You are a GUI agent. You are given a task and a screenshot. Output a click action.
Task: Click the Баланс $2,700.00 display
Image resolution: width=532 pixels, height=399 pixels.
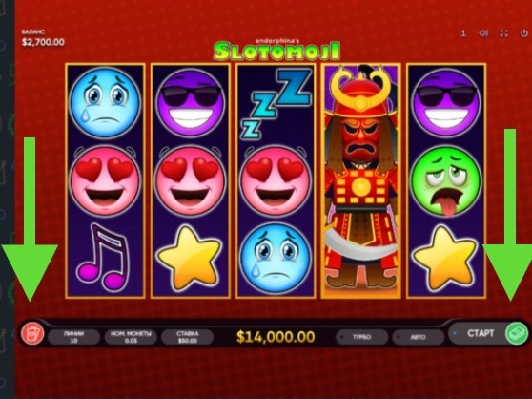click(x=43, y=38)
